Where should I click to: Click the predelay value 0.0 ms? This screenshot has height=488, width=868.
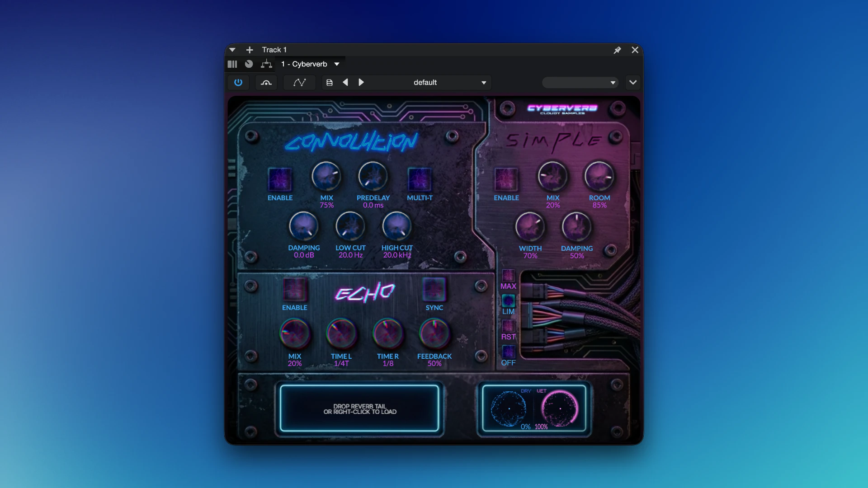coord(373,205)
